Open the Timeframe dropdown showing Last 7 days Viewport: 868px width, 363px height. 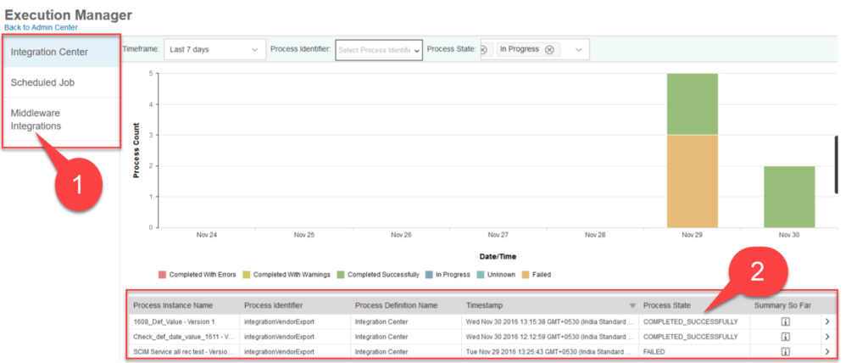click(214, 50)
